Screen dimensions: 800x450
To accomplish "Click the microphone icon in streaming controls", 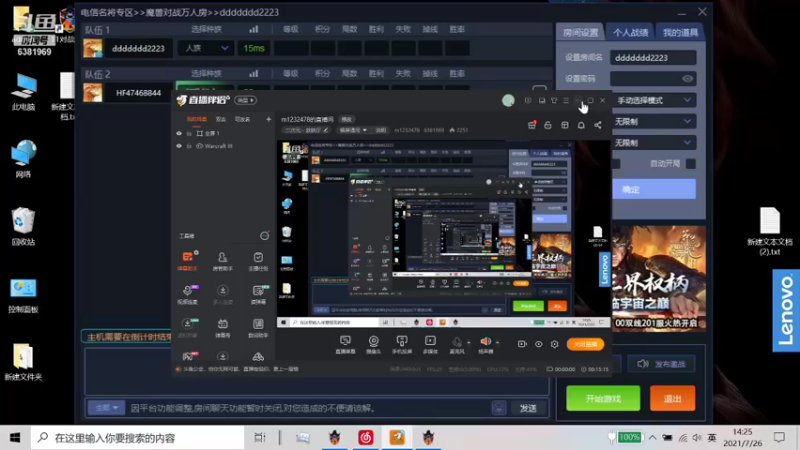I will 457,341.
